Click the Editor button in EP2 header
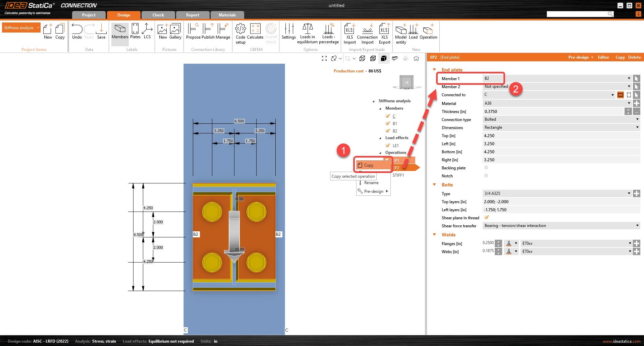644x346 pixels. [603, 57]
